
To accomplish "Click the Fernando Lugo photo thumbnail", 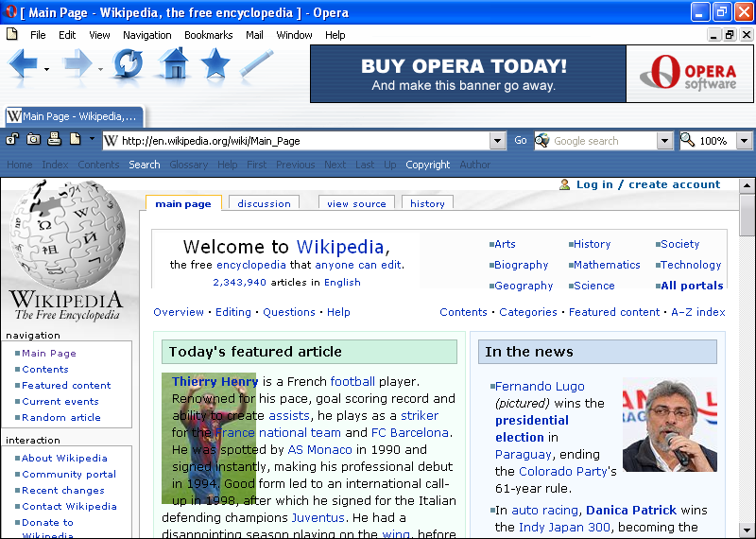I will [670, 425].
